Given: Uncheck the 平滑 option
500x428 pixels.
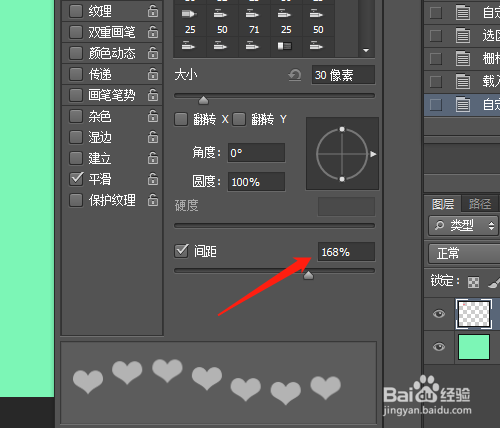Looking at the screenshot, I should [76, 179].
